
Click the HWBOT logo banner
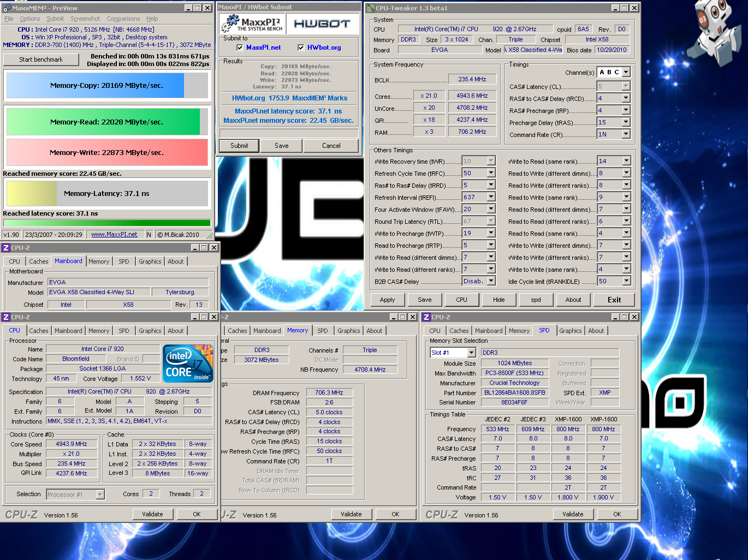pos(322,24)
